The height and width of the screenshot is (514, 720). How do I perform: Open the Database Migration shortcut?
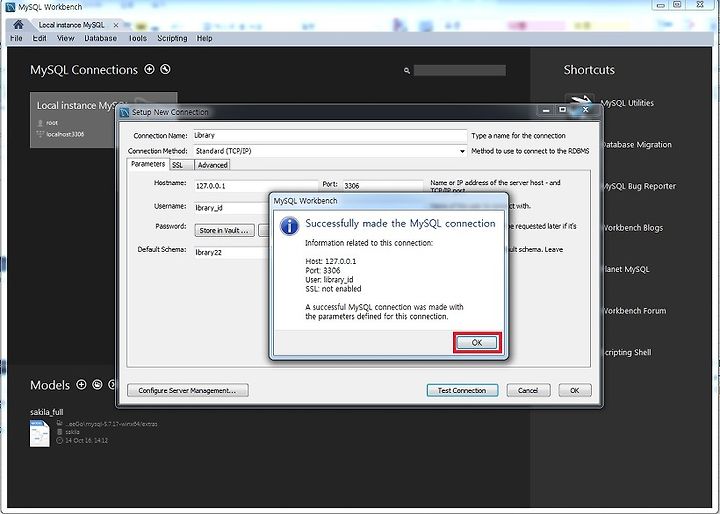(x=637, y=145)
